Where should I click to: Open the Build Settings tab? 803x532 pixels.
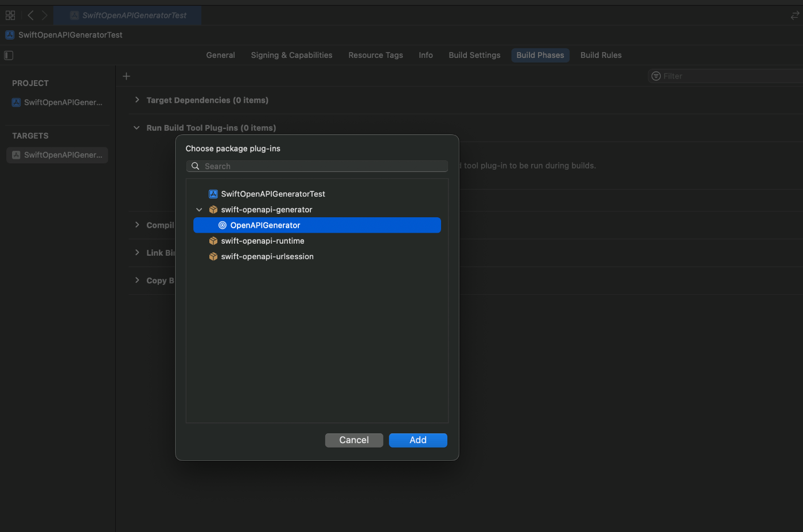[474, 55]
